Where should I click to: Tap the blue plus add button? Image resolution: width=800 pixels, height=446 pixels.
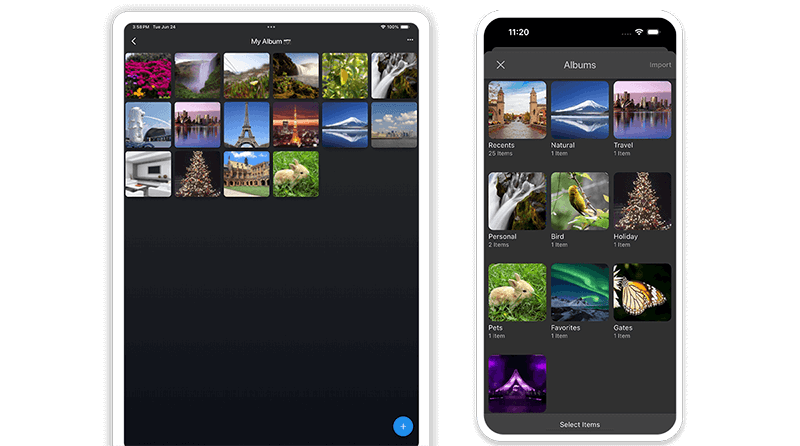point(403,426)
